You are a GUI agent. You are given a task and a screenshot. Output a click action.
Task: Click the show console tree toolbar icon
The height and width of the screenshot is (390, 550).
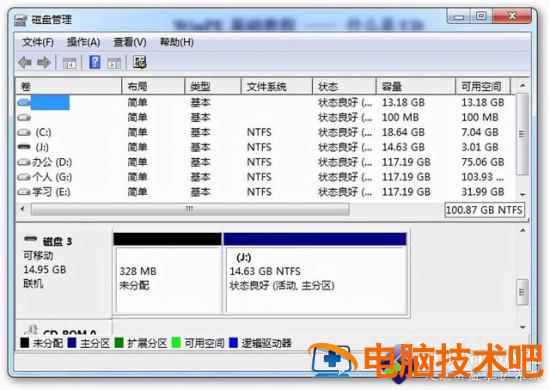[69, 63]
